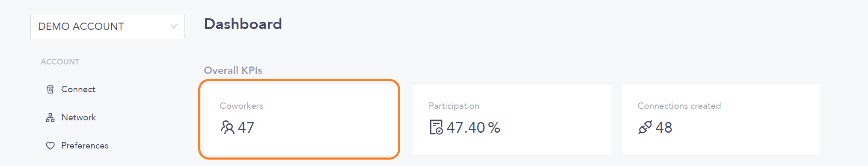
Task: Click the ACCOUNT section label in sidebar
Action: tap(60, 62)
